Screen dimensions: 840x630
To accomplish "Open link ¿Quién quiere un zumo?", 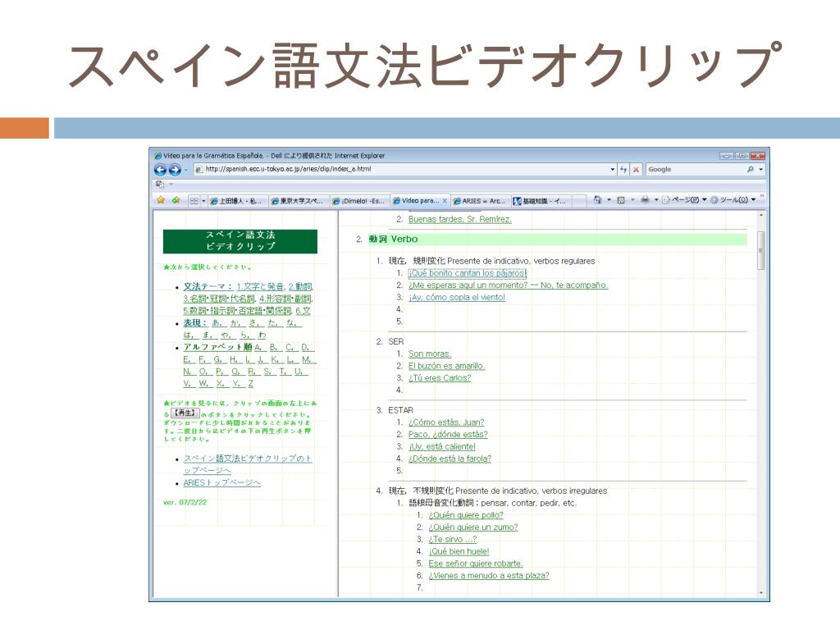I will pyautogui.click(x=473, y=527).
